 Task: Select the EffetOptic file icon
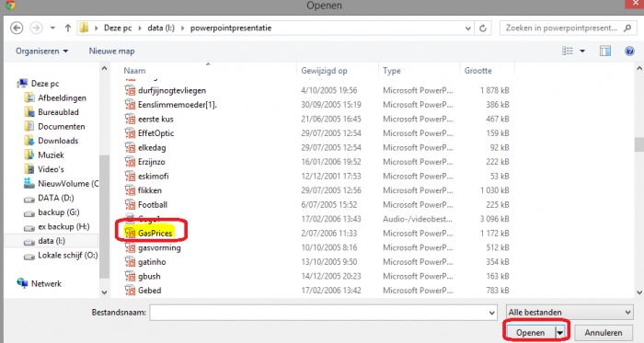click(x=131, y=133)
